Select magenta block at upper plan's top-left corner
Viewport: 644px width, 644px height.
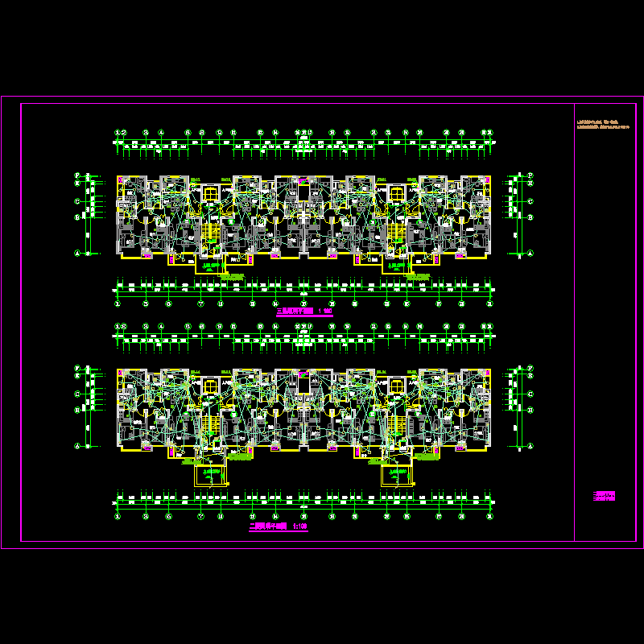[121, 180]
